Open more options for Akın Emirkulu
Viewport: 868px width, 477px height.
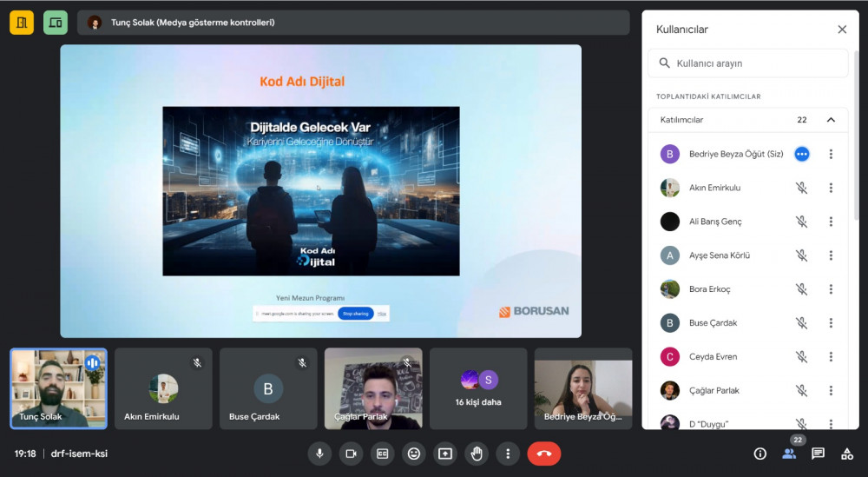[x=831, y=188]
